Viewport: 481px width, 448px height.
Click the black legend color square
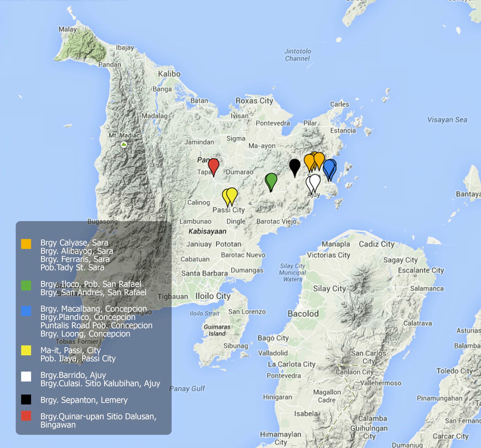(x=26, y=399)
